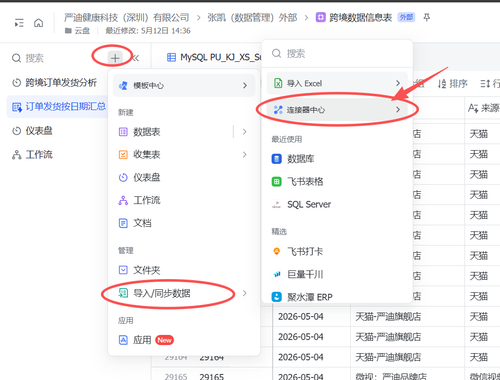Click the 数据表 grid icon
500x380 pixels.
click(123, 132)
